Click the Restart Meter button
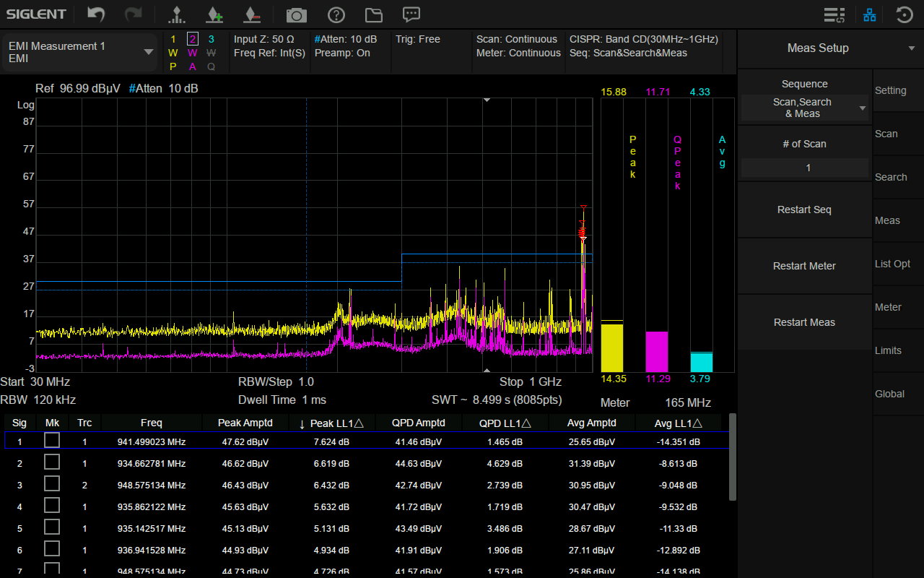Viewport: 924px width, 578px height. [805, 266]
